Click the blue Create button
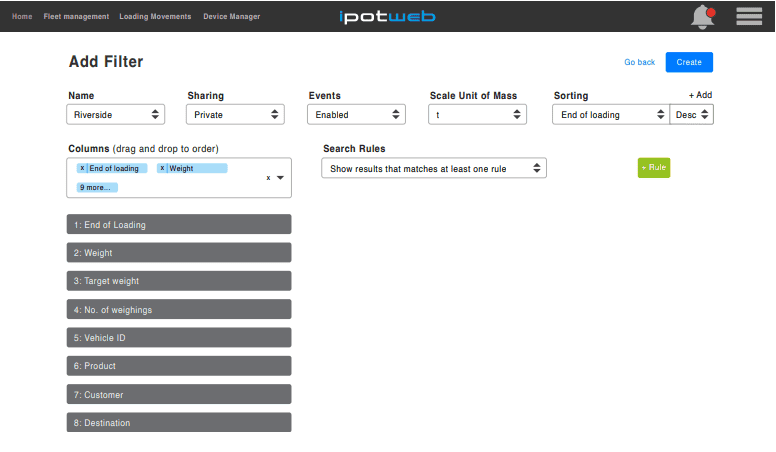Image resolution: width=776 pixels, height=452 pixels. tap(689, 62)
